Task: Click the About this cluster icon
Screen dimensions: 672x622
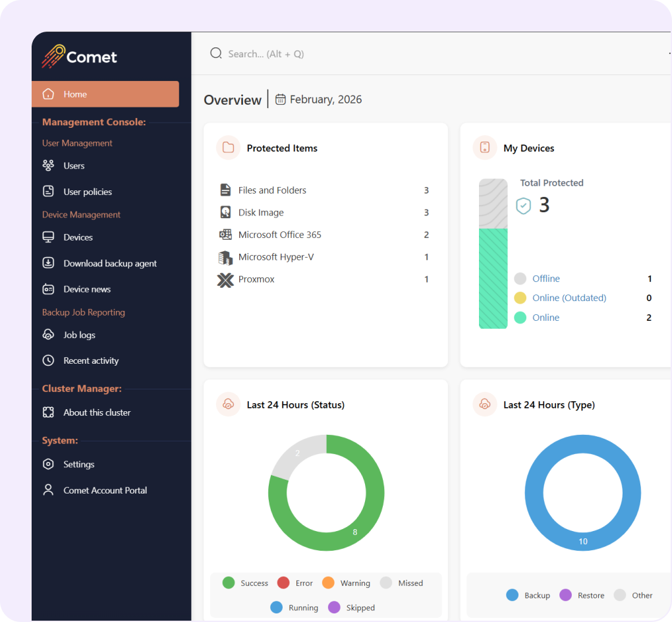Action: (48, 412)
